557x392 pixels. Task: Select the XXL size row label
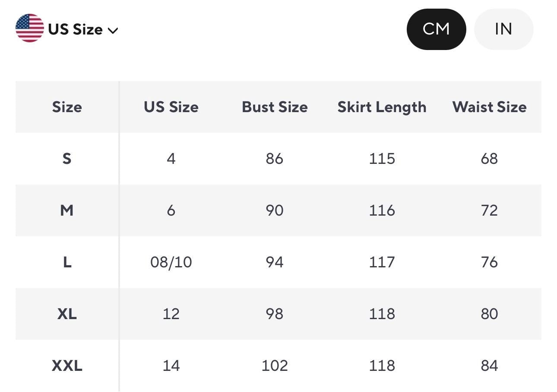point(67,366)
